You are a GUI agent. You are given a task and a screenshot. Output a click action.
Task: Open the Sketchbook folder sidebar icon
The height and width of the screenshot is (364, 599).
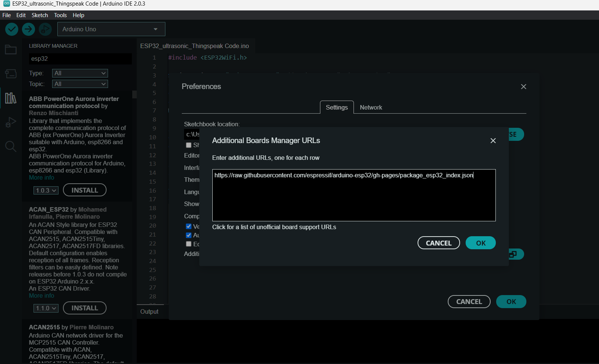pos(10,50)
